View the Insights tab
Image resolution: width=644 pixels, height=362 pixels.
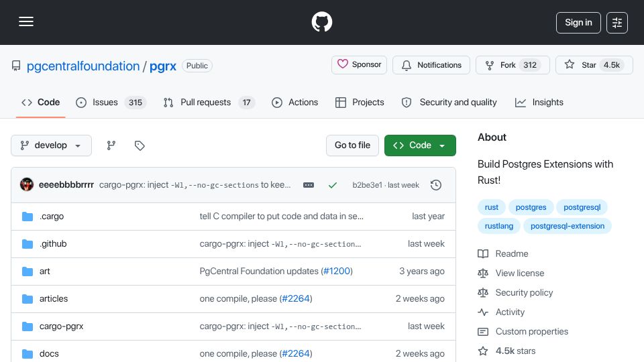(539, 102)
